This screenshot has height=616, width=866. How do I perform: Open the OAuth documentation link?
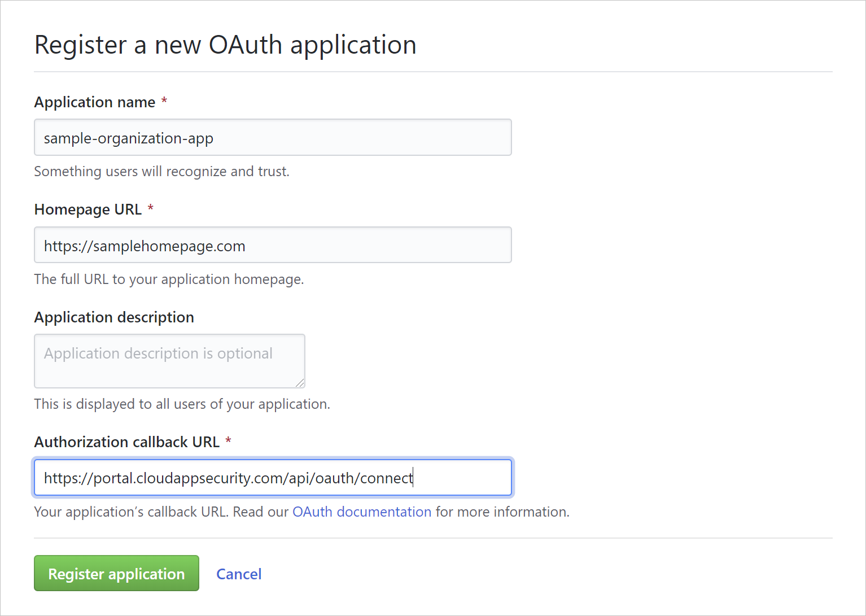point(361,512)
